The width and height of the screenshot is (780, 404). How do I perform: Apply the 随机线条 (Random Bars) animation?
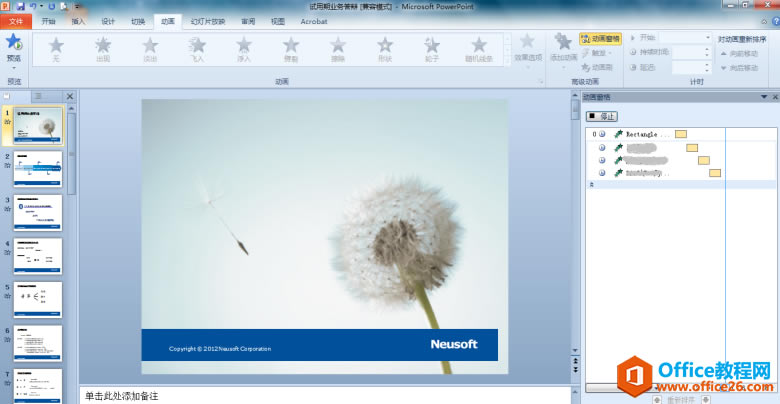(479, 49)
